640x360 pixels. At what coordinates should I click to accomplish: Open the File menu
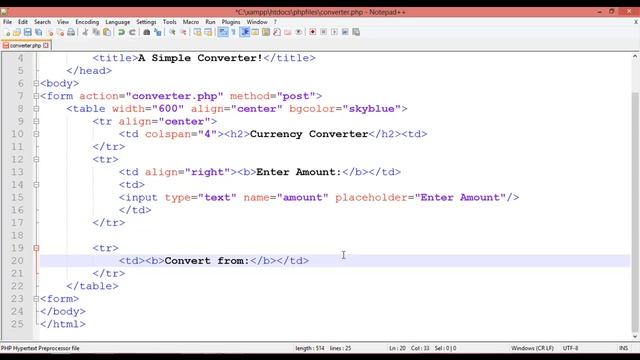7,22
